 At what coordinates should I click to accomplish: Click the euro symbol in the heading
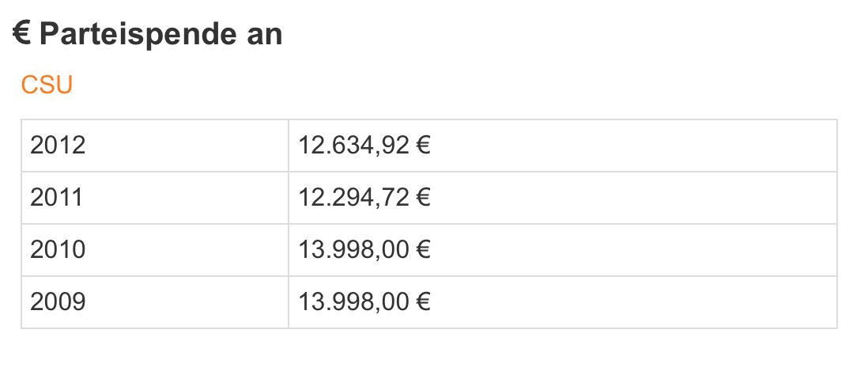[21, 34]
